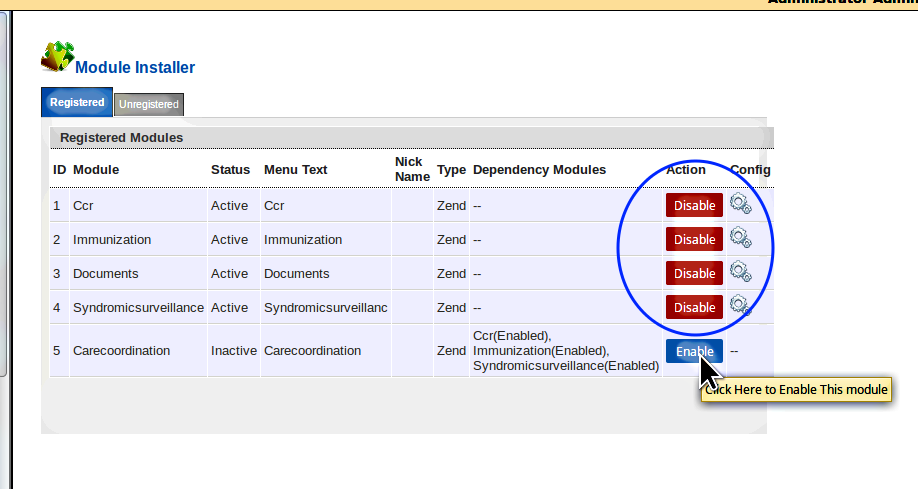Open config gear for Syndromicsurveillance module

(740, 305)
